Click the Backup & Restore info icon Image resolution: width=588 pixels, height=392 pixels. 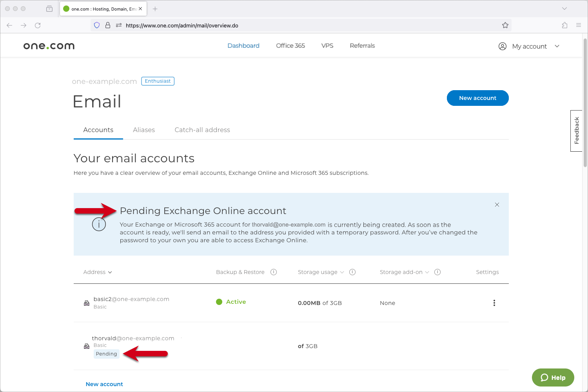[x=274, y=272]
